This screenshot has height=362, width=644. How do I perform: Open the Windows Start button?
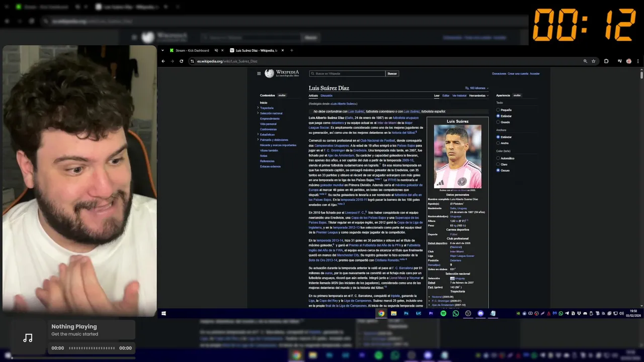(x=164, y=313)
